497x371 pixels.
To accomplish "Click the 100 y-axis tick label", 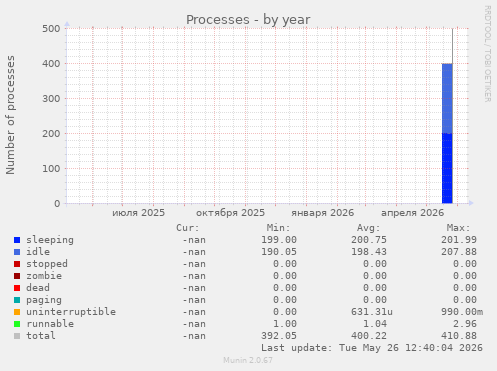I will click(51, 169).
